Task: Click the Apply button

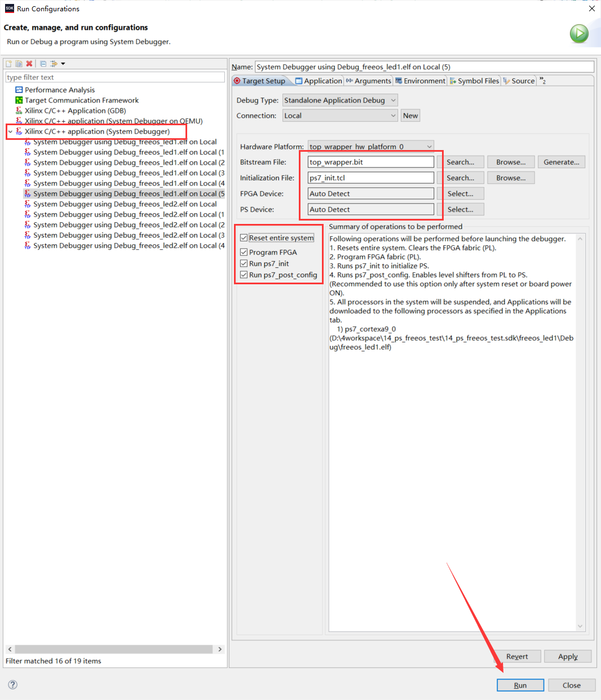Action: click(x=568, y=657)
